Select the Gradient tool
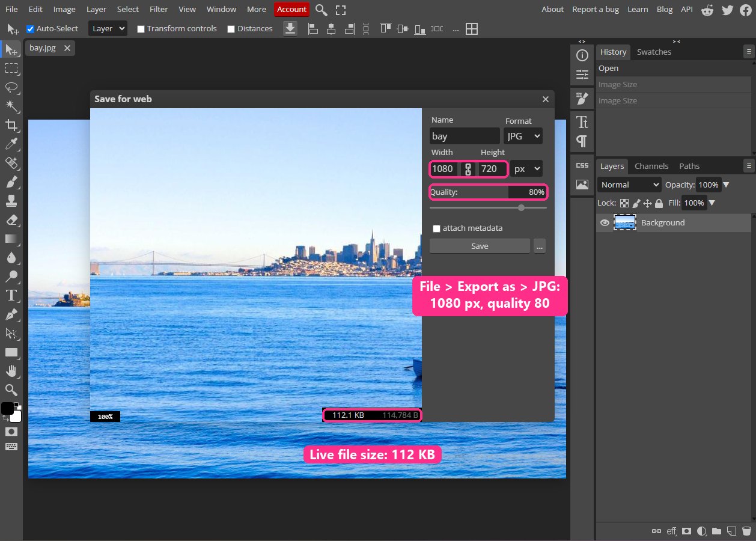This screenshot has height=541, width=756. tap(11, 239)
